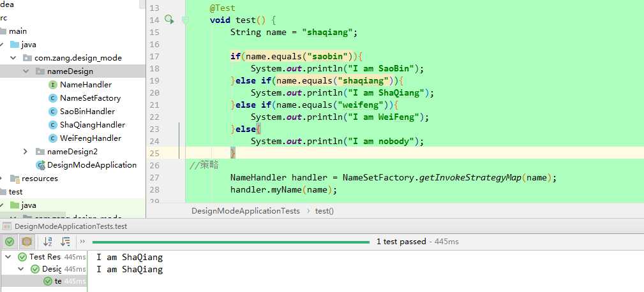Click the Spring Boot icon of DesignModeApplication
The width and height of the screenshot is (644, 292).
pos(41,165)
